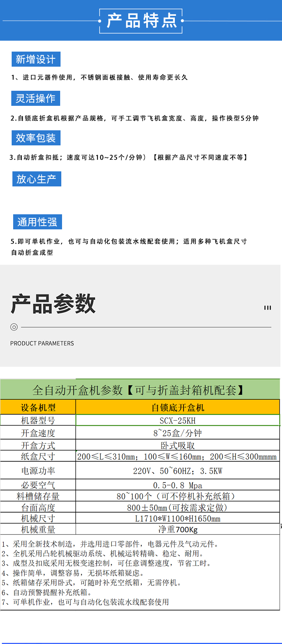Click the 自锁底开盒机 header cell
Screen dimensions: 282x644
tap(178, 407)
